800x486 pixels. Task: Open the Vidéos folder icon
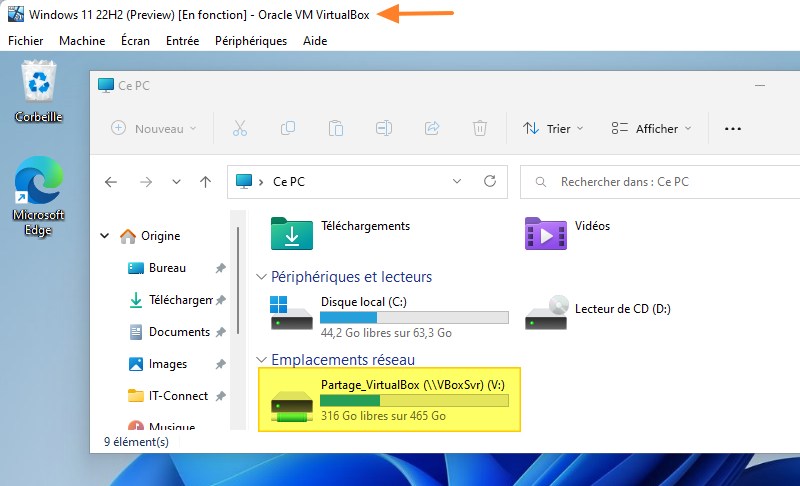(545, 234)
